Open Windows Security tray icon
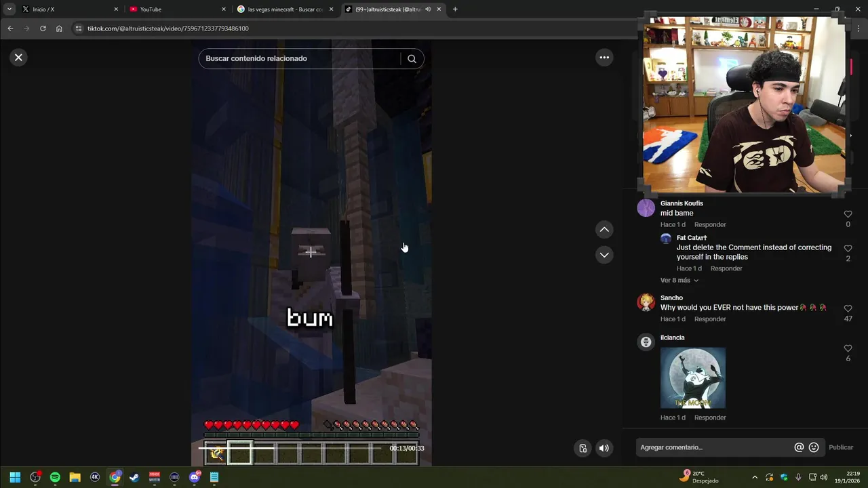Screen dimensions: 868x488 pos(784,477)
